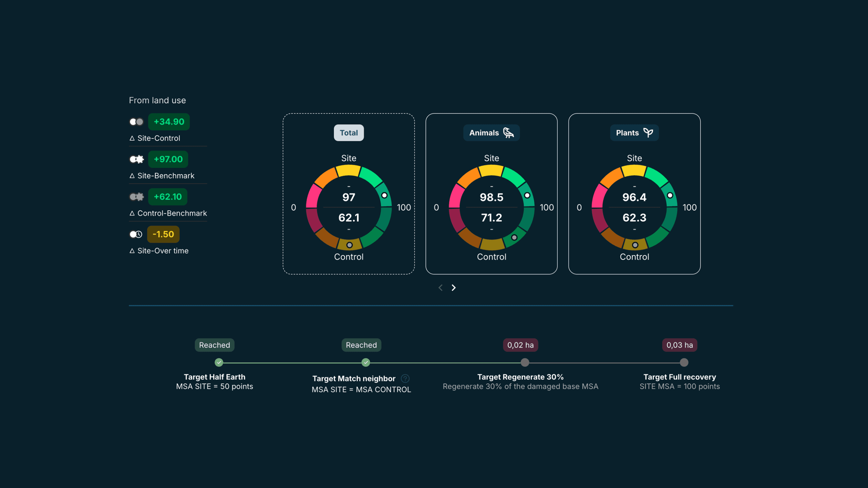Click the +62.10 Control-Benchmark value badge
Image resolution: width=868 pixels, height=488 pixels.
tap(168, 196)
